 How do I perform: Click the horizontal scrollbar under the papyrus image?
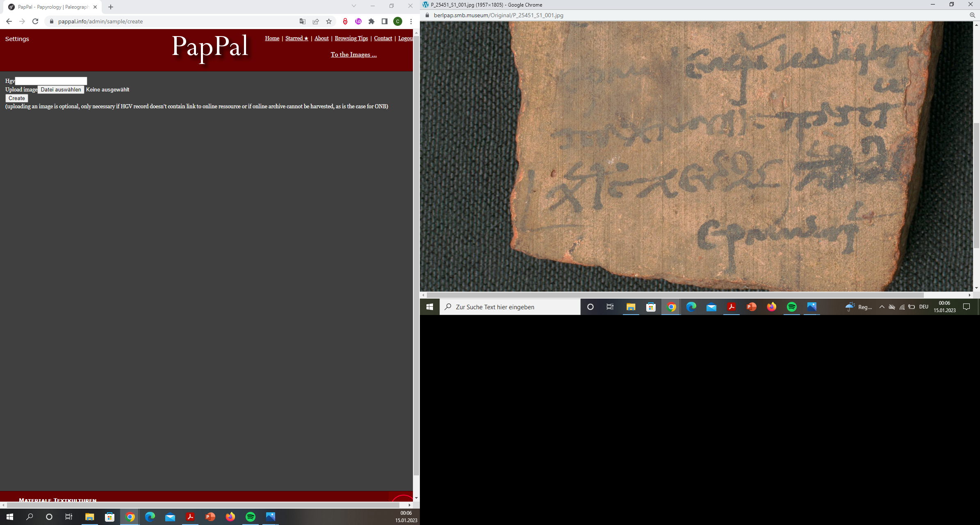(x=675, y=295)
